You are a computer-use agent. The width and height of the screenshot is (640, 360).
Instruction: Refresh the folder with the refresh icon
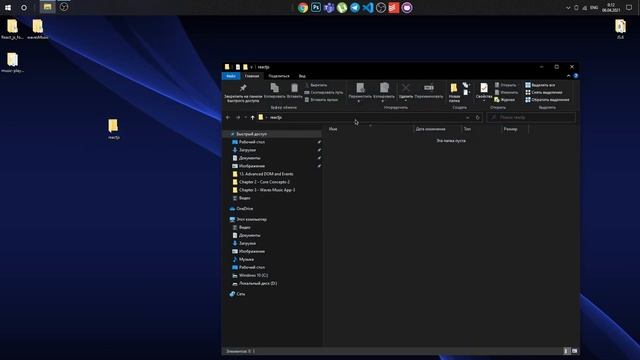tap(478, 118)
